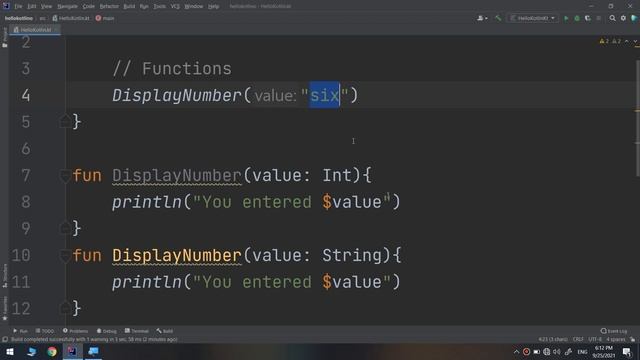Click the main function breadcrumb

coord(105,18)
